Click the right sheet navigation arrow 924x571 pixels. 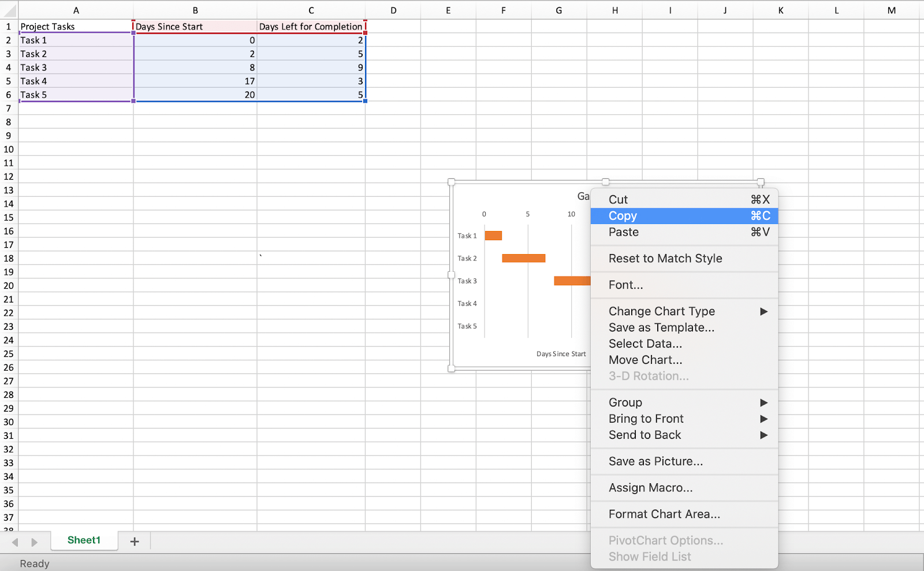(x=33, y=542)
